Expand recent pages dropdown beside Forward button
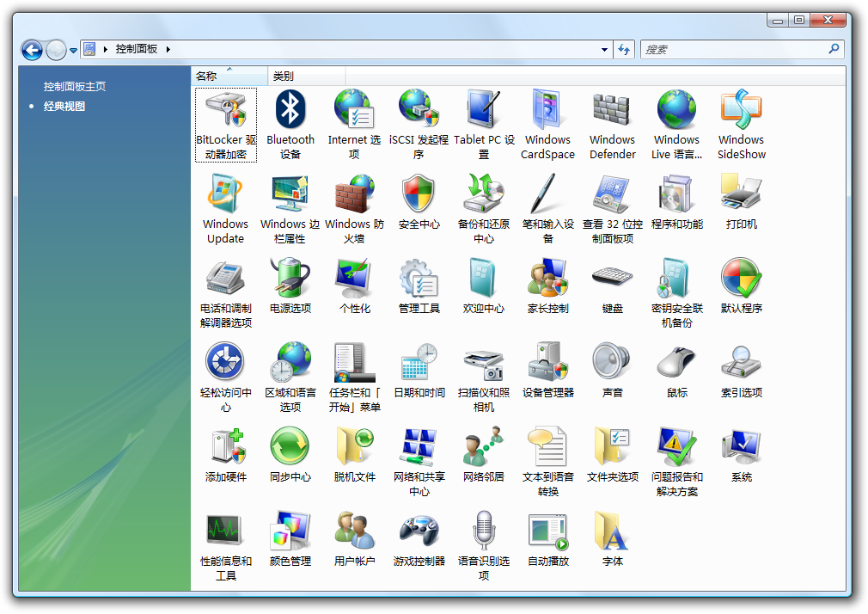This screenshot has height=614, width=868. coord(73,50)
